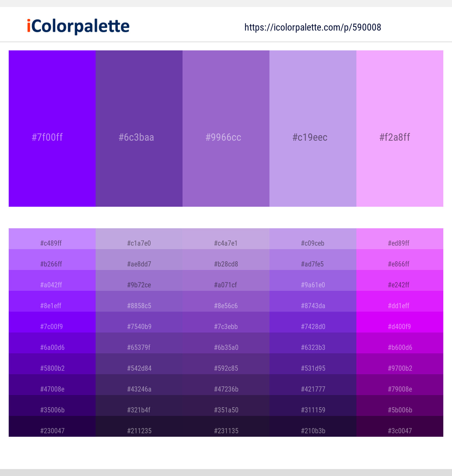Select the #c09ceb tint cell
Viewport: 452px width, 476px height.
click(x=313, y=239)
